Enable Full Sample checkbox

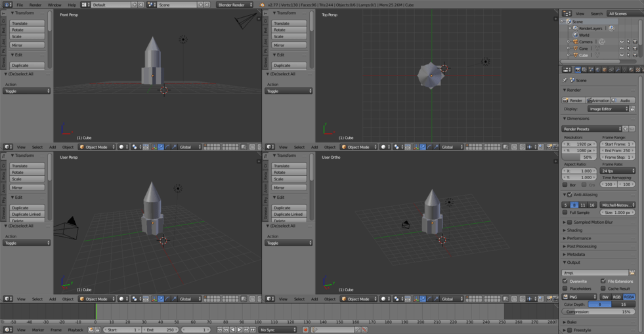pyautogui.click(x=565, y=213)
